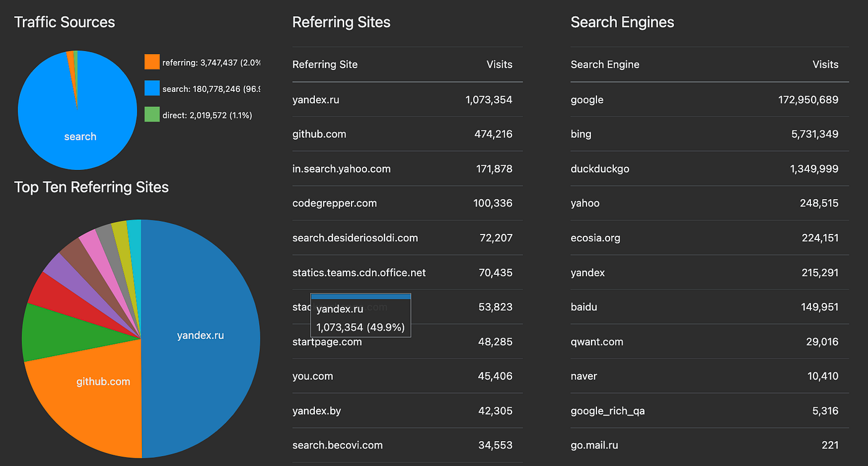Open the codegrepper.com row
The width and height of the screenshot is (868, 466).
[407, 203]
